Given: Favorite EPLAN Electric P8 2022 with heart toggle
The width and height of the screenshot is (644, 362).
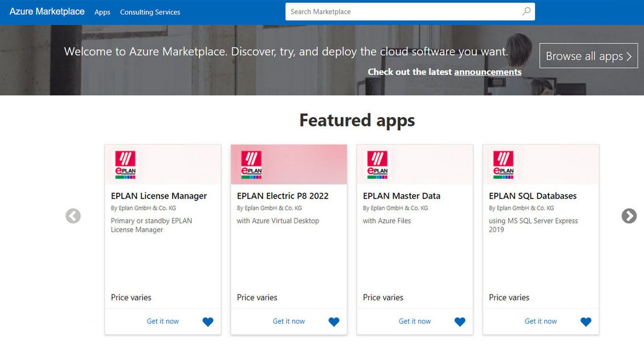Looking at the screenshot, I should coord(334,322).
